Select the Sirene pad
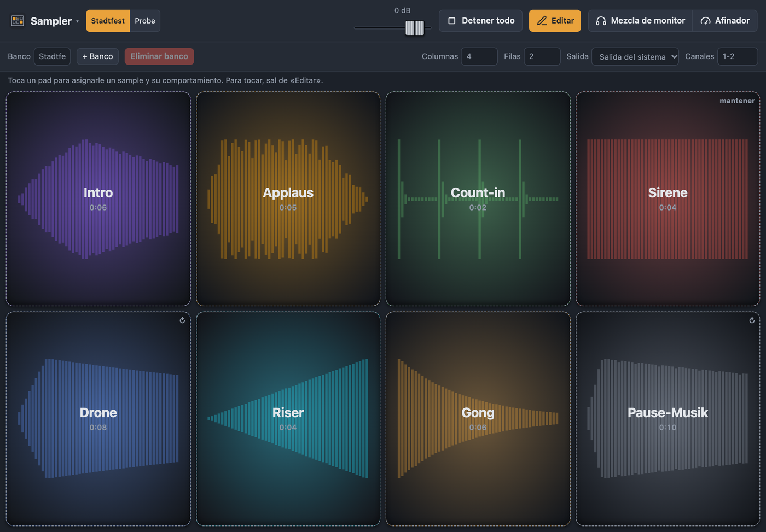Image resolution: width=766 pixels, height=532 pixels. click(668, 199)
